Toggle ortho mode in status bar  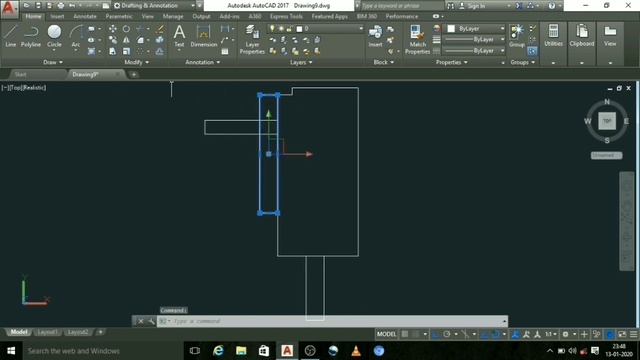pyautogui.click(x=436, y=334)
